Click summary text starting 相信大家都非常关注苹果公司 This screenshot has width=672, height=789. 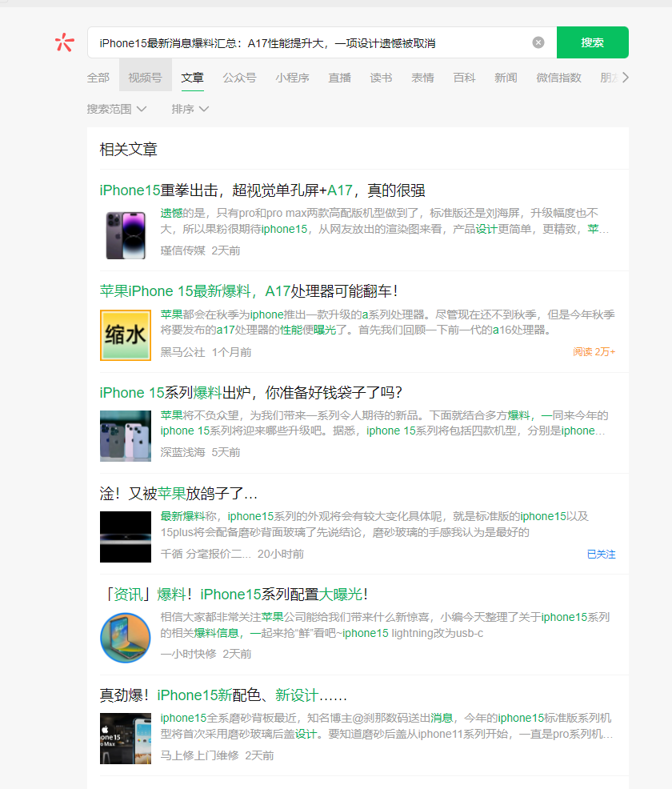[385, 625]
